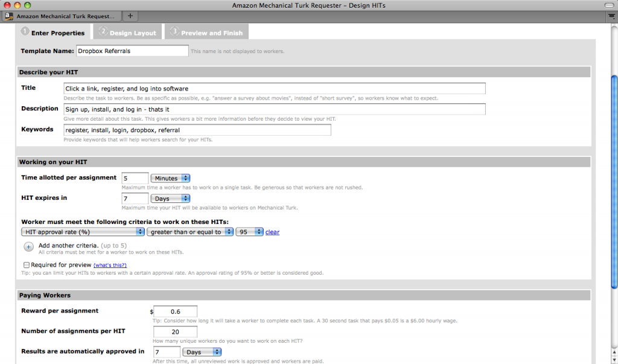Click the 'Reward per assignment' label
The width and height of the screenshot is (618, 364).
click(x=60, y=311)
